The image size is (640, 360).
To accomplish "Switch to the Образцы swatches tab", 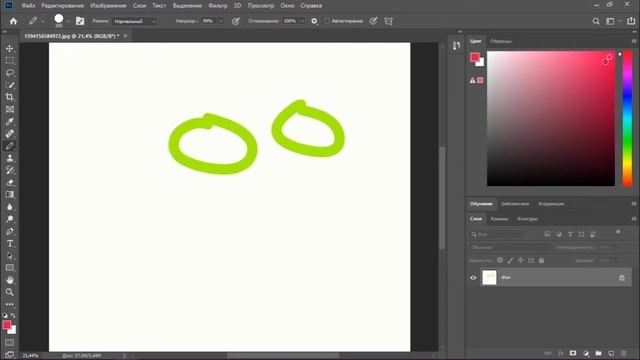I will 501,41.
